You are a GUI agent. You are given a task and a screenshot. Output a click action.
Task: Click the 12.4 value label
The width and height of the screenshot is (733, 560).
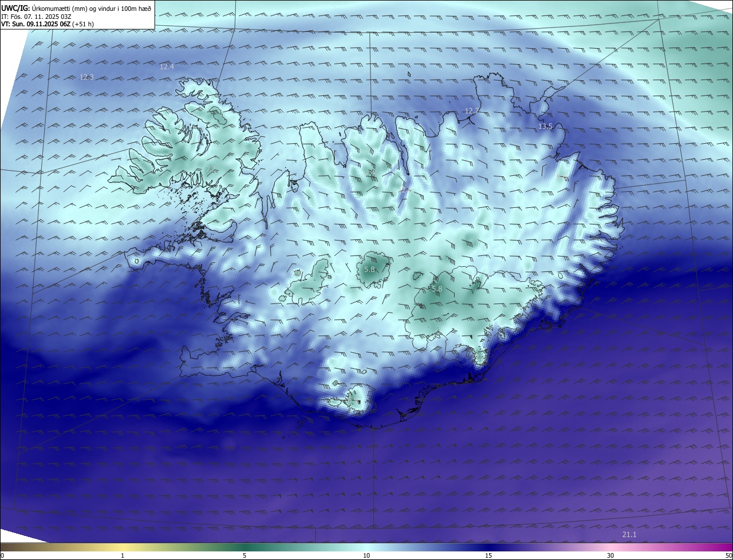167,67
